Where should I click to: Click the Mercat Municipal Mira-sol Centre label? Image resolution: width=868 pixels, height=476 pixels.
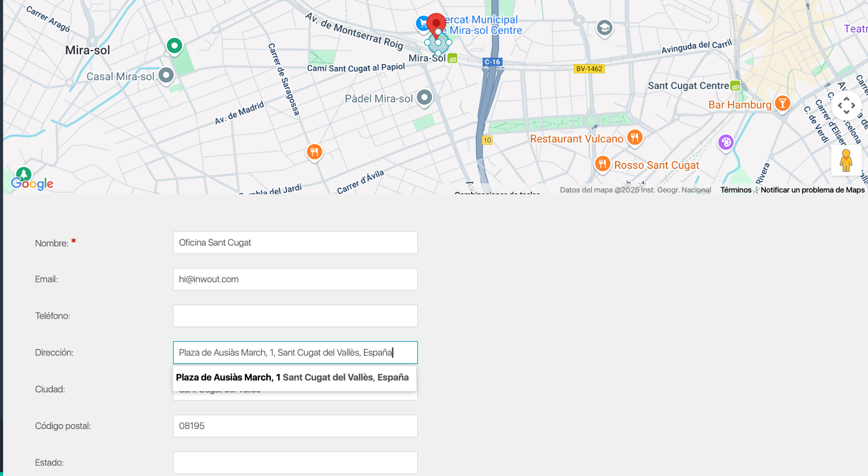[x=483, y=25]
